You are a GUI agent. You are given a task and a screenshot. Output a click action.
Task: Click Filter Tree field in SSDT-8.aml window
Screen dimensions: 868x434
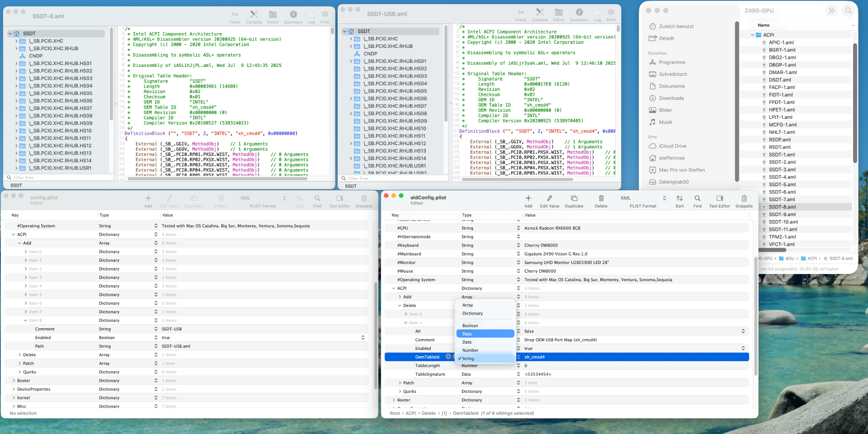(x=59, y=178)
